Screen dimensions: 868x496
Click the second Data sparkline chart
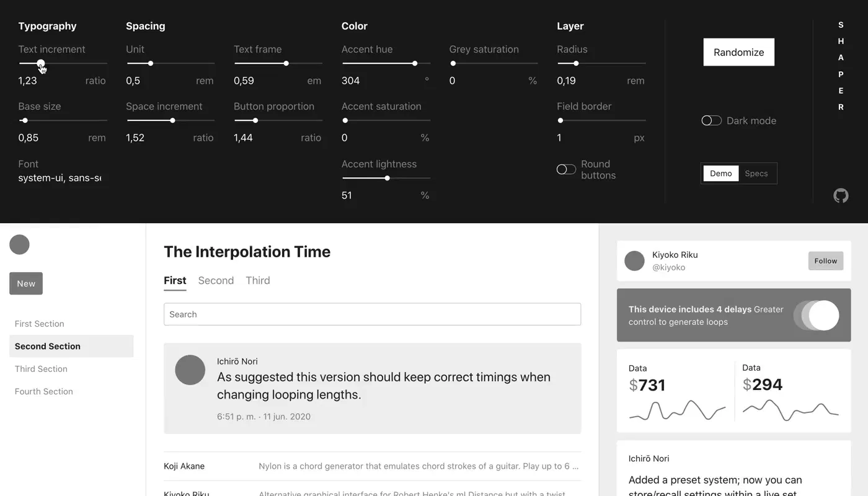tap(790, 410)
